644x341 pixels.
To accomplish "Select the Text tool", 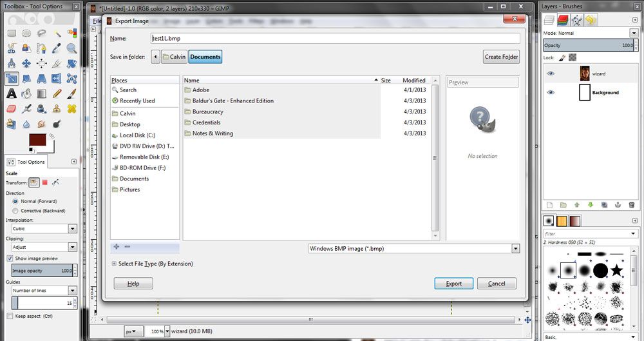I will point(12,93).
